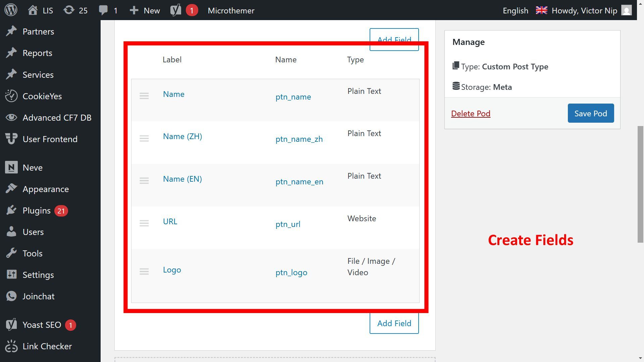Click the UK flag language icon
This screenshot has height=362, width=644.
tap(541, 10)
